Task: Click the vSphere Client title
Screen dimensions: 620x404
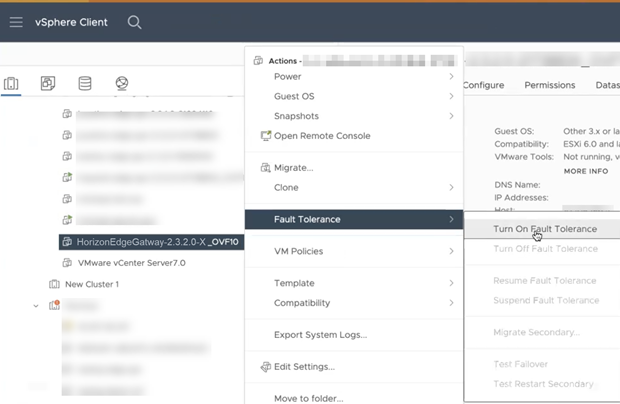Action: [71, 23]
